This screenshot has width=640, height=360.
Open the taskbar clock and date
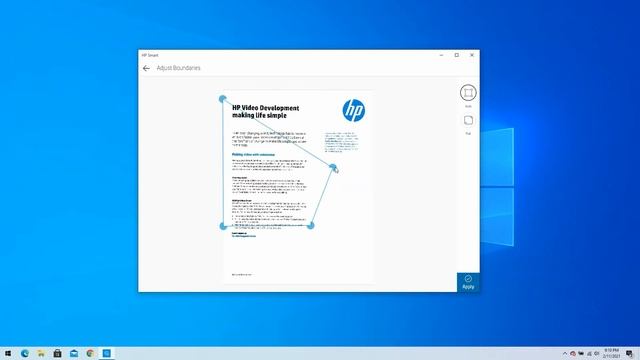coord(611,353)
